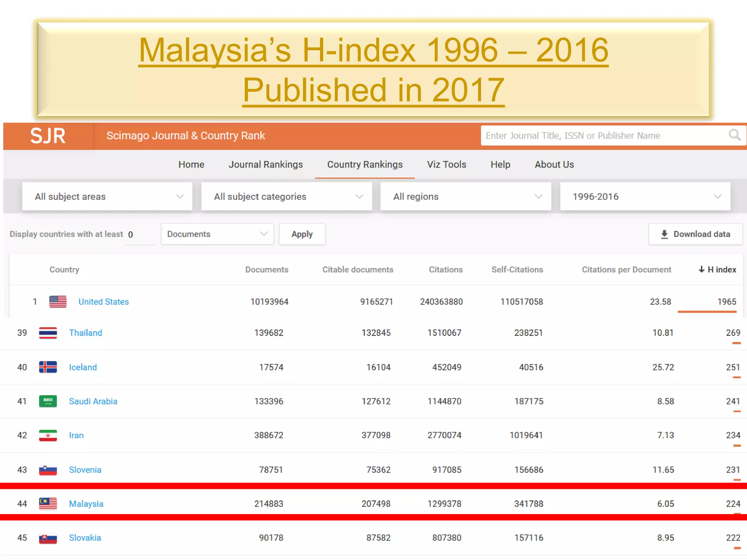Click the Slovenia flag icon
Image resolution: width=747 pixels, height=560 pixels.
[x=48, y=470]
